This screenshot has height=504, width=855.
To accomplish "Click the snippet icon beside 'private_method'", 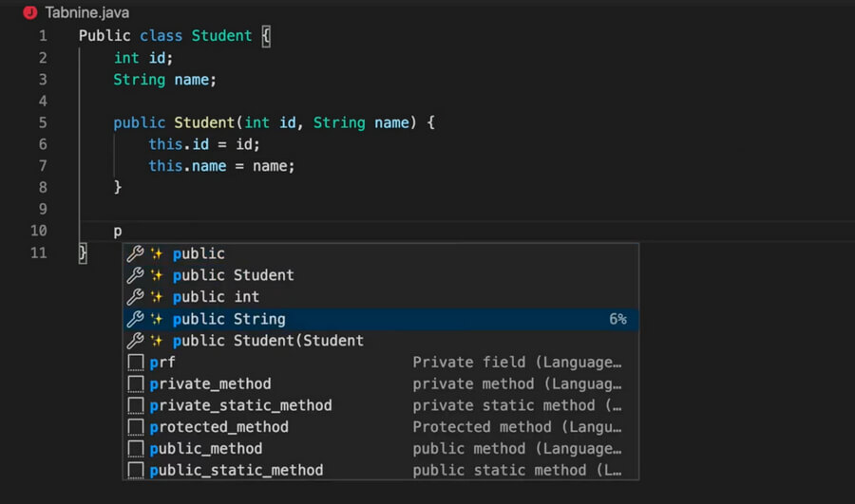I will pyautogui.click(x=136, y=384).
